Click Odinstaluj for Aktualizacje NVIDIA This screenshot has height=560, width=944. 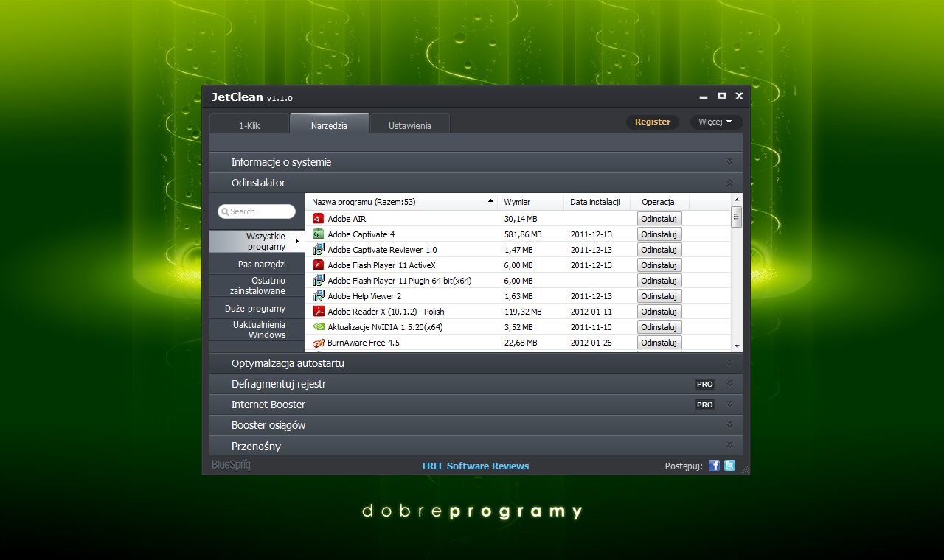[659, 327]
